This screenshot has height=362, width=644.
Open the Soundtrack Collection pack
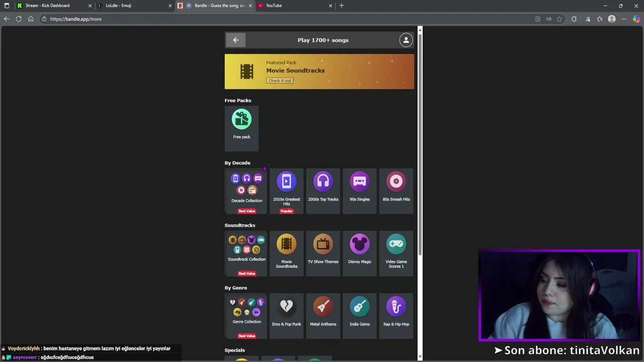pos(247,254)
